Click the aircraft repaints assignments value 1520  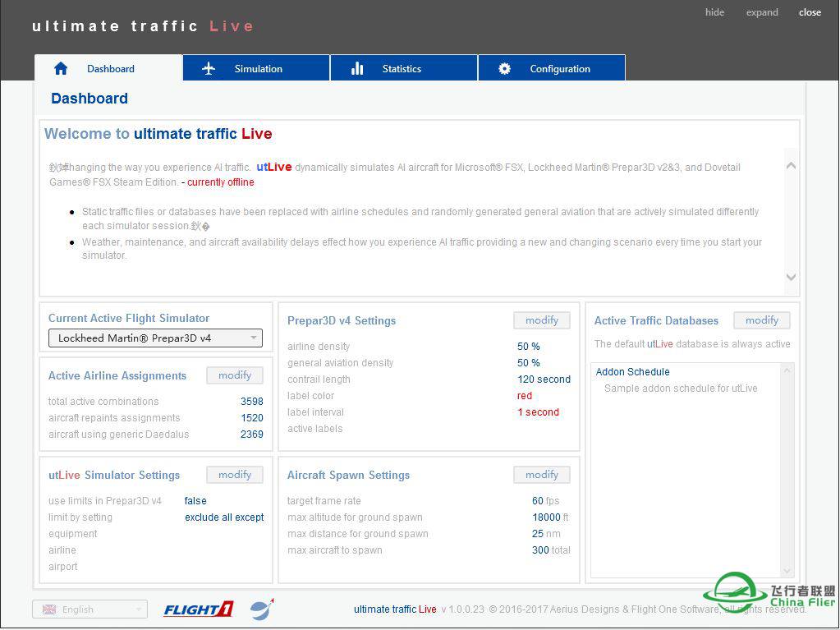252,418
